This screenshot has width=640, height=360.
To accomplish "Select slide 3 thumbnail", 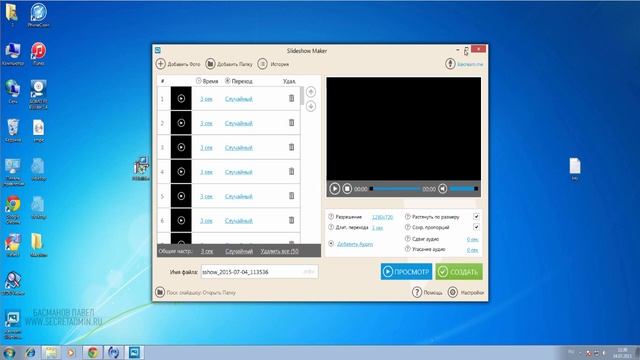I will point(181,147).
